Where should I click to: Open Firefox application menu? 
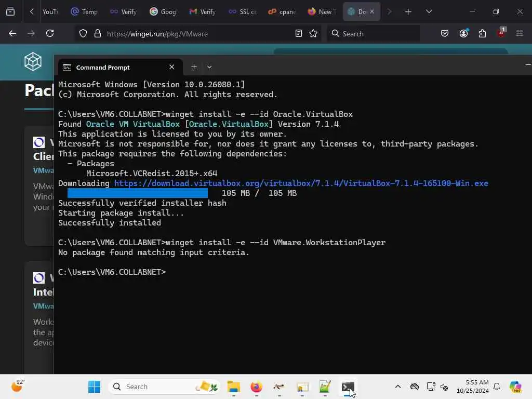[x=520, y=33]
